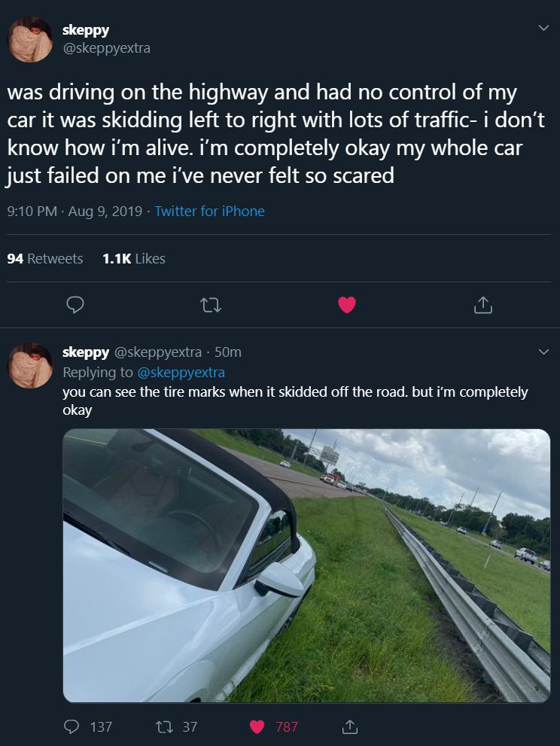Click the 50m timestamp on the reply

tap(228, 352)
